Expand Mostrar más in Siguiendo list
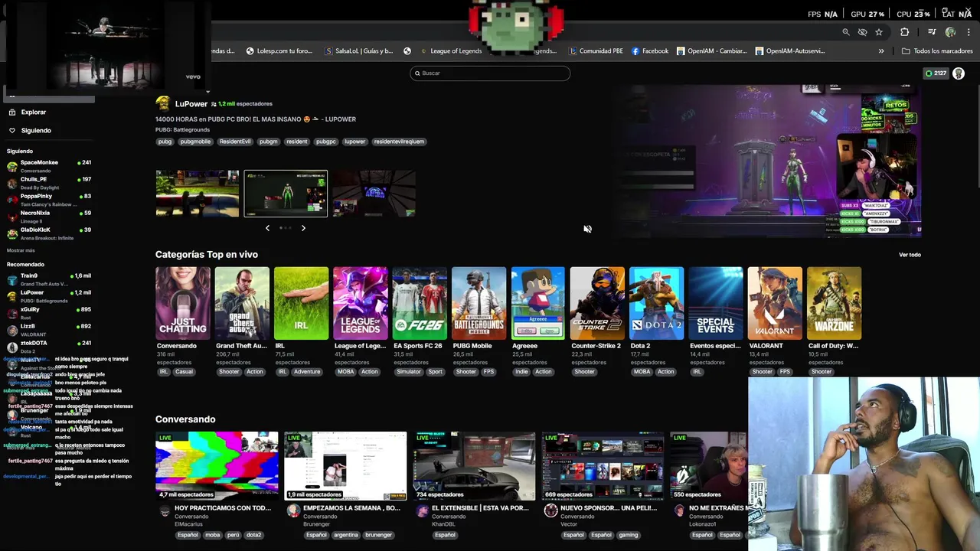Viewport: 980px width, 551px height. click(21, 250)
